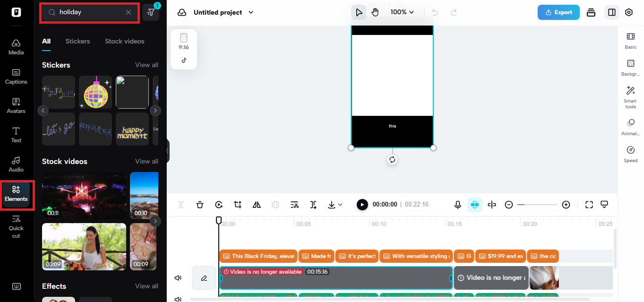Click the Export button

pyautogui.click(x=558, y=12)
